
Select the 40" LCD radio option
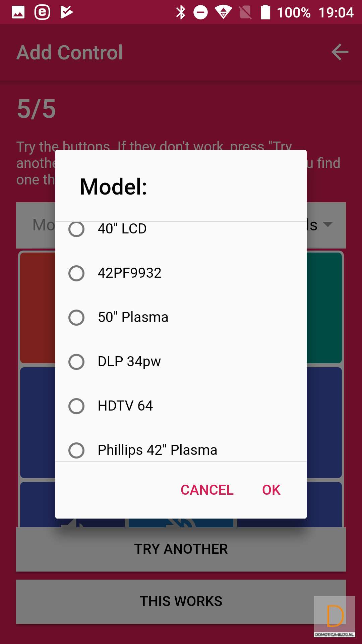tap(76, 229)
